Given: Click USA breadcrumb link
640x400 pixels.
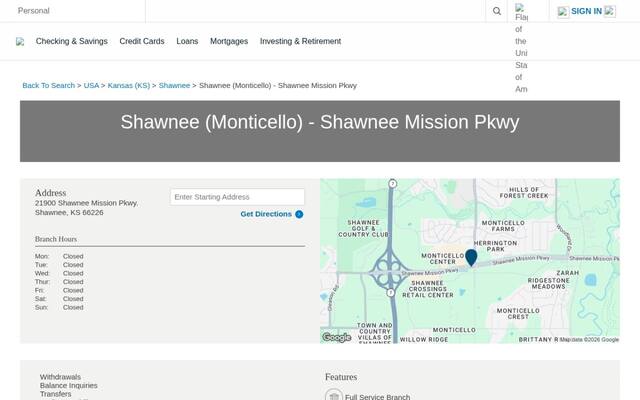Looking at the screenshot, I should click(91, 85).
